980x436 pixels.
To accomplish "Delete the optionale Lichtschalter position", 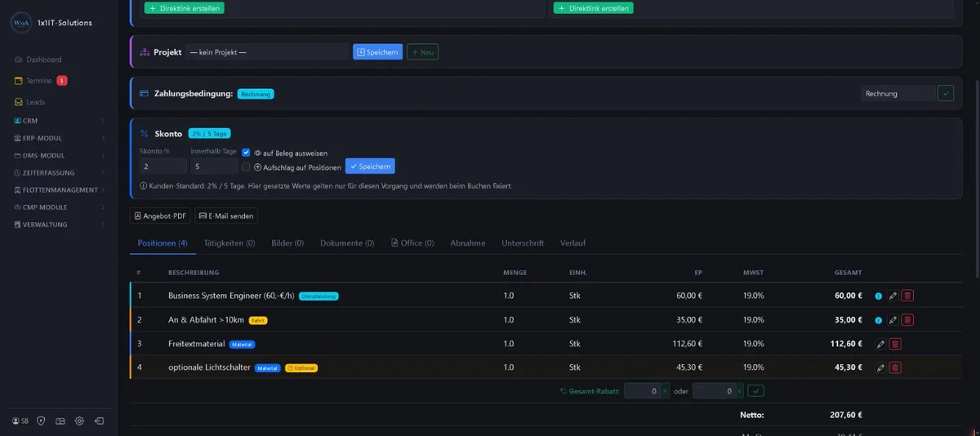I will point(895,367).
